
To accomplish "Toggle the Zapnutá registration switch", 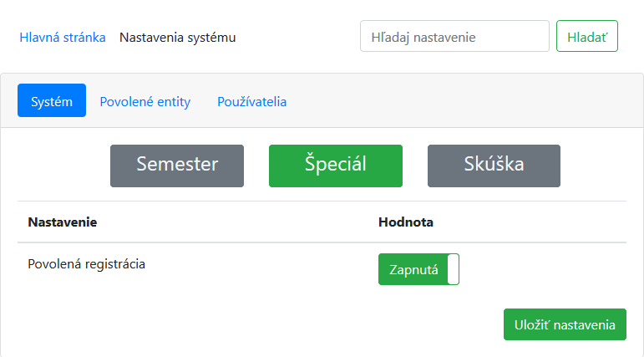I will (x=418, y=269).
